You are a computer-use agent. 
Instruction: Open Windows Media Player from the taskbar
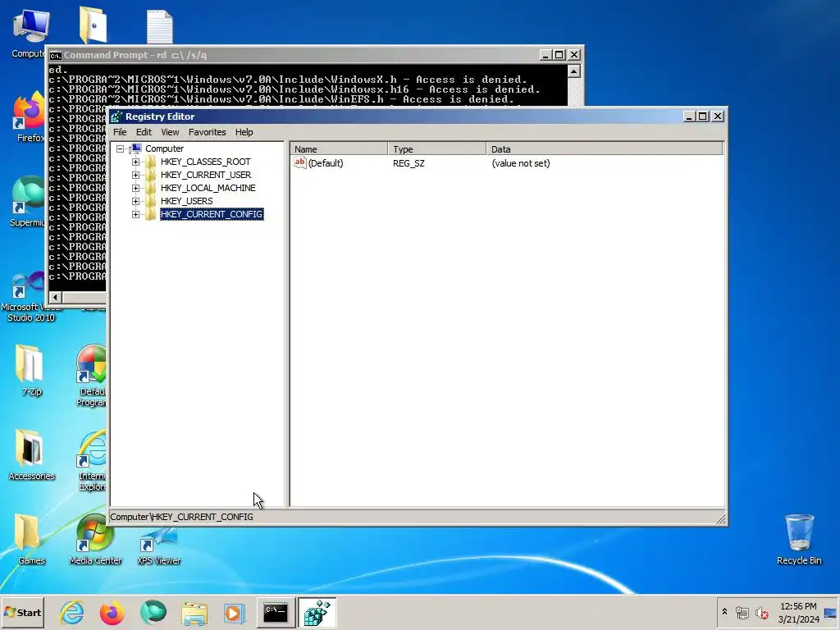tap(234, 613)
